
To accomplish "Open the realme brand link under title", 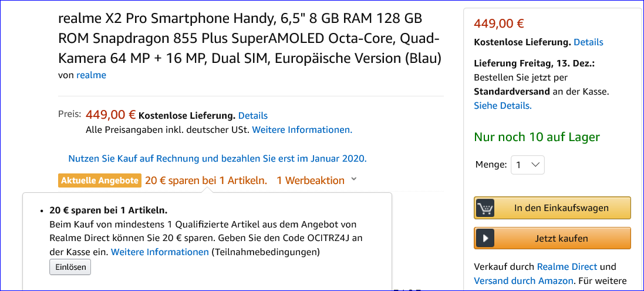I will pos(91,75).
